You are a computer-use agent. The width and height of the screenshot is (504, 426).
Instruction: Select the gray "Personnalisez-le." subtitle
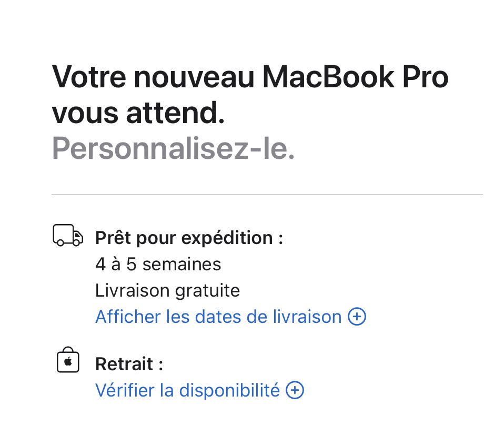point(173,149)
